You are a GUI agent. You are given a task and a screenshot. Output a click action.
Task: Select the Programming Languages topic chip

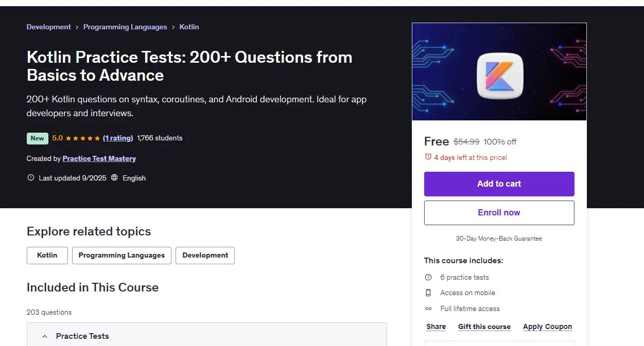point(121,256)
